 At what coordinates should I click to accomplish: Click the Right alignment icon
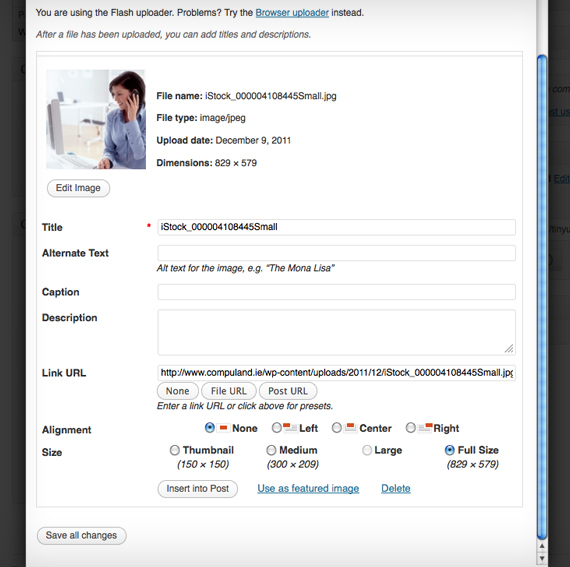[425, 427]
